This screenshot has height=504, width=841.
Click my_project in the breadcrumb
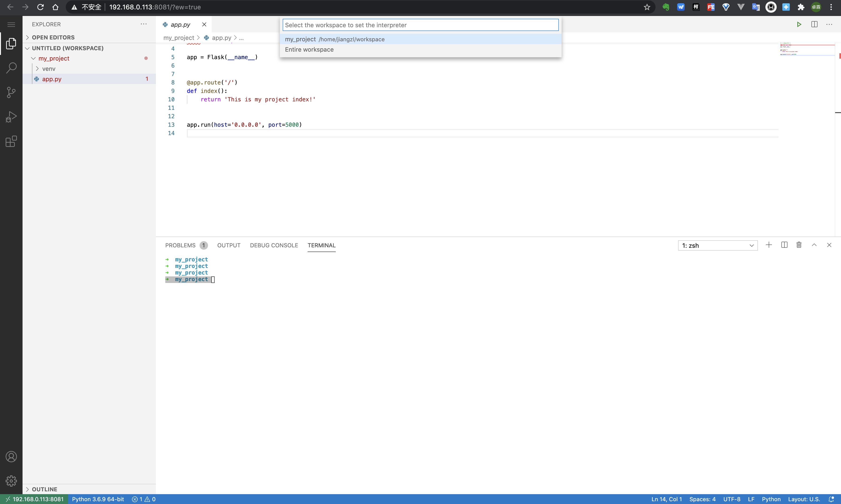pyautogui.click(x=179, y=38)
